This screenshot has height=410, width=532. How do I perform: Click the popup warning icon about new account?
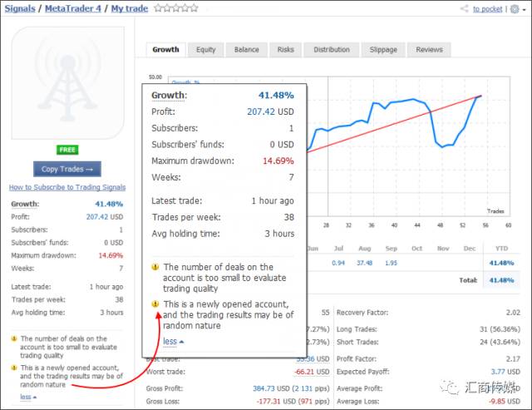155,304
